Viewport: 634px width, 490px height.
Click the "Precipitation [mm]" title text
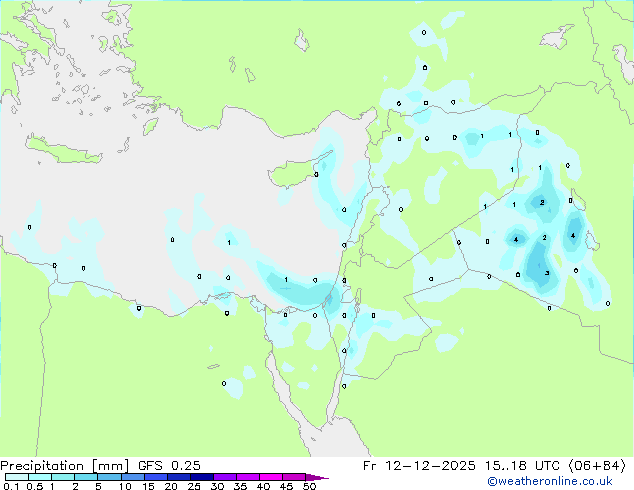[x=64, y=466]
